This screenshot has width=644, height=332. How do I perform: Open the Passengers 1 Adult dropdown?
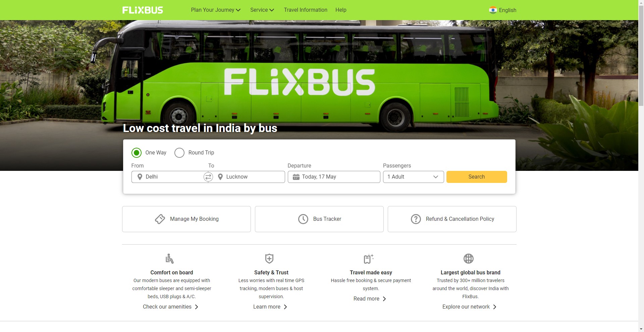413,177
